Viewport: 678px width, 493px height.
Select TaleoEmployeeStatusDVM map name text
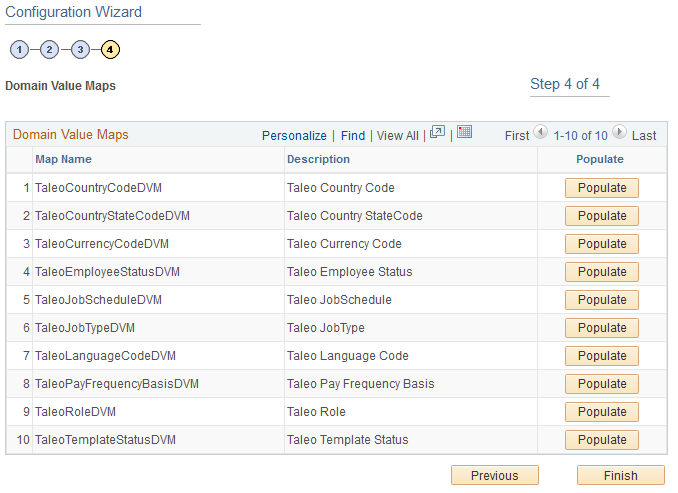(108, 272)
